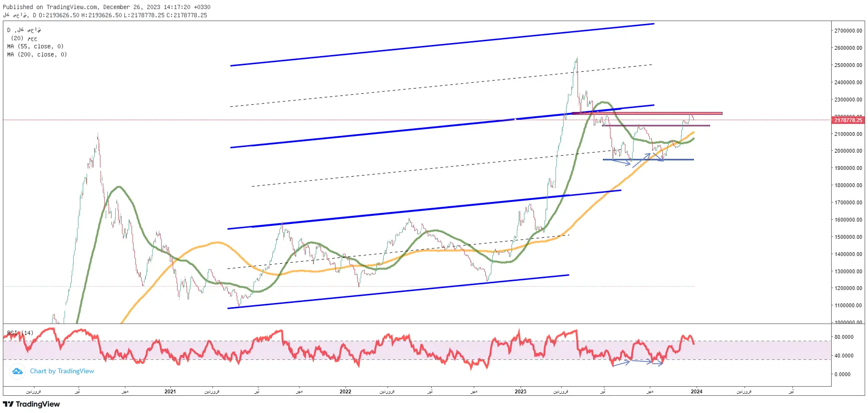Screen dimensions: 868x413
Task: Click the 2022 label on the time axis
Action: tap(345, 391)
